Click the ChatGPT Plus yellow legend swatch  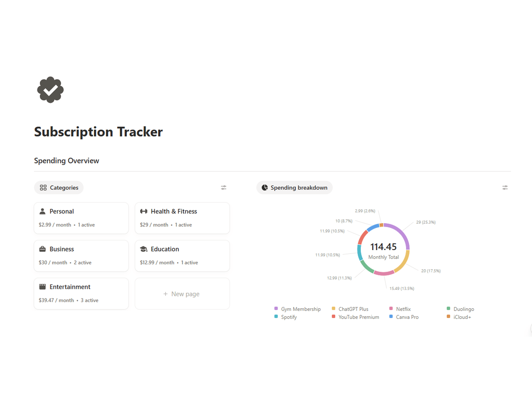(x=334, y=309)
